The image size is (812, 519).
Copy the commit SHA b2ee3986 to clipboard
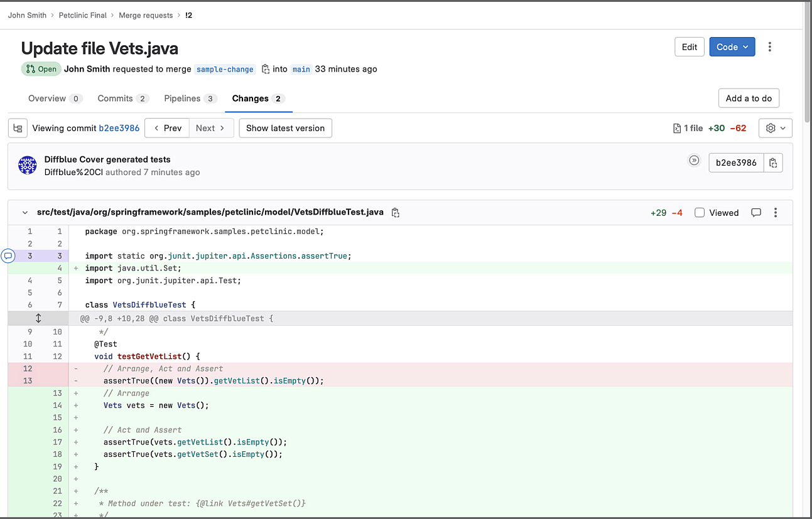pos(773,162)
